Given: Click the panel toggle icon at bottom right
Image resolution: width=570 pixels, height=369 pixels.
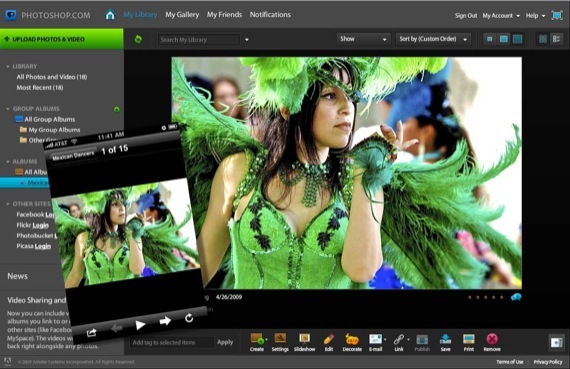Looking at the screenshot, I should 556,342.
